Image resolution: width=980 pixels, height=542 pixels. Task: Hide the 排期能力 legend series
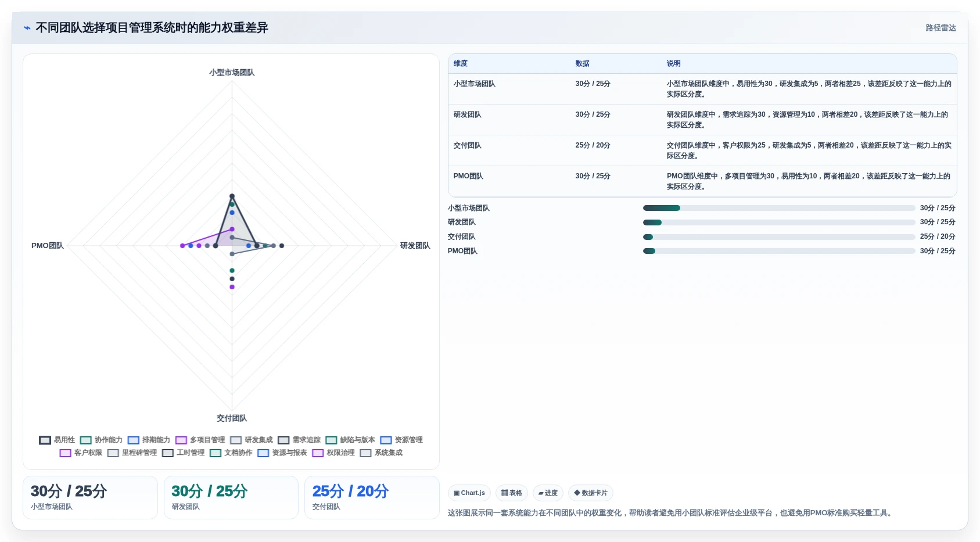[x=149, y=440]
